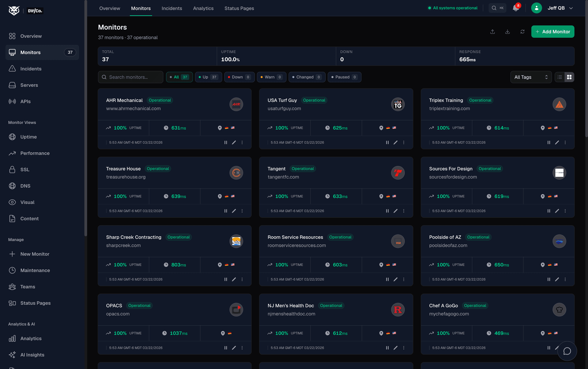Switch to the Incidents tab
The height and width of the screenshot is (369, 588).
click(172, 8)
